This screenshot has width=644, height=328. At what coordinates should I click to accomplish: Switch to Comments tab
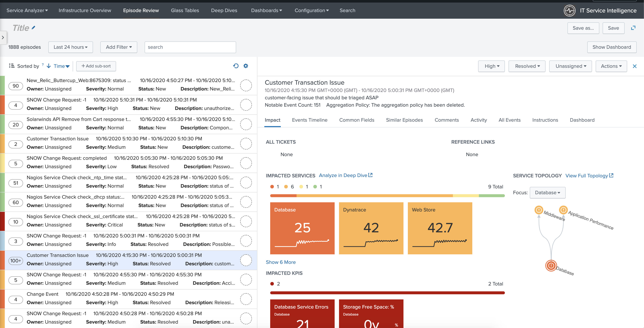[447, 120]
